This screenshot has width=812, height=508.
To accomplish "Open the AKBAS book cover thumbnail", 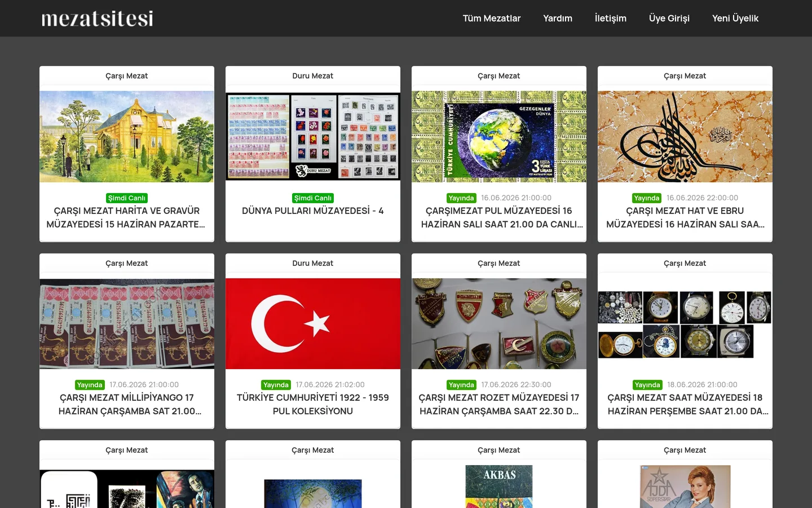I will (499, 487).
